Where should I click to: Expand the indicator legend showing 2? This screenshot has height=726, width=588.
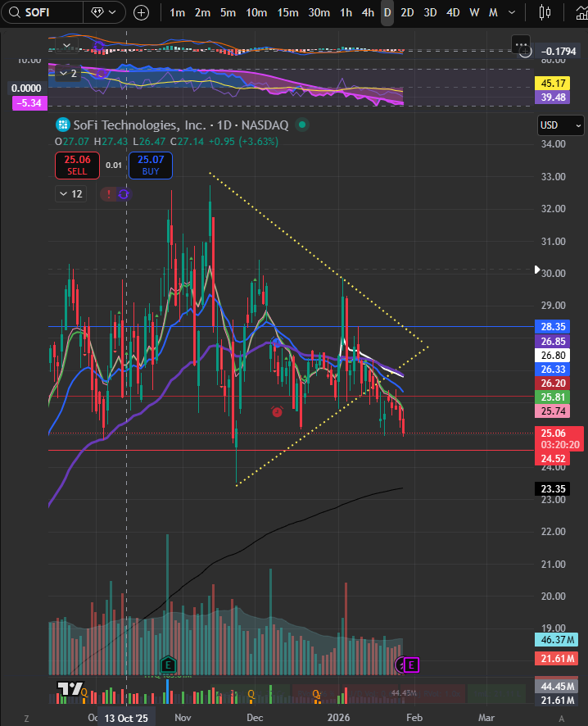pyautogui.click(x=68, y=73)
